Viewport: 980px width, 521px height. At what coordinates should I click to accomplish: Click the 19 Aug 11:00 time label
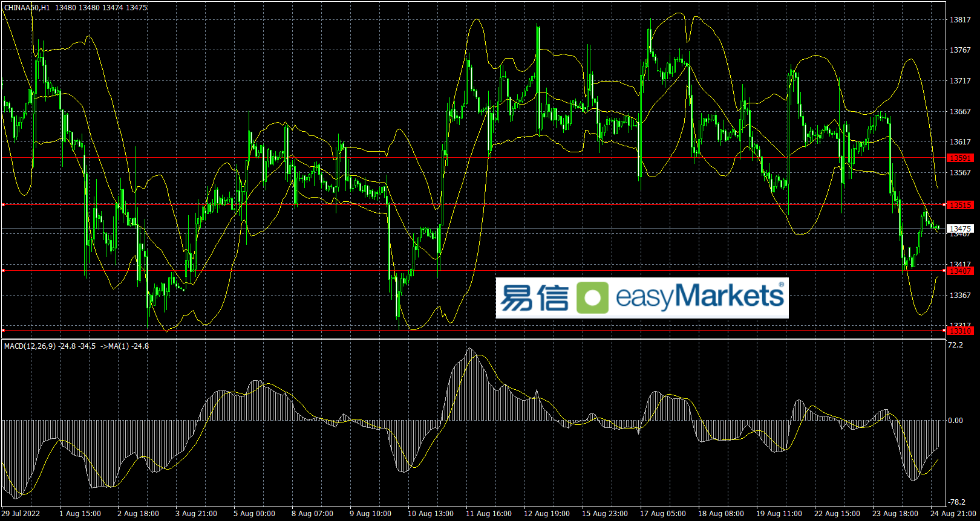click(779, 513)
